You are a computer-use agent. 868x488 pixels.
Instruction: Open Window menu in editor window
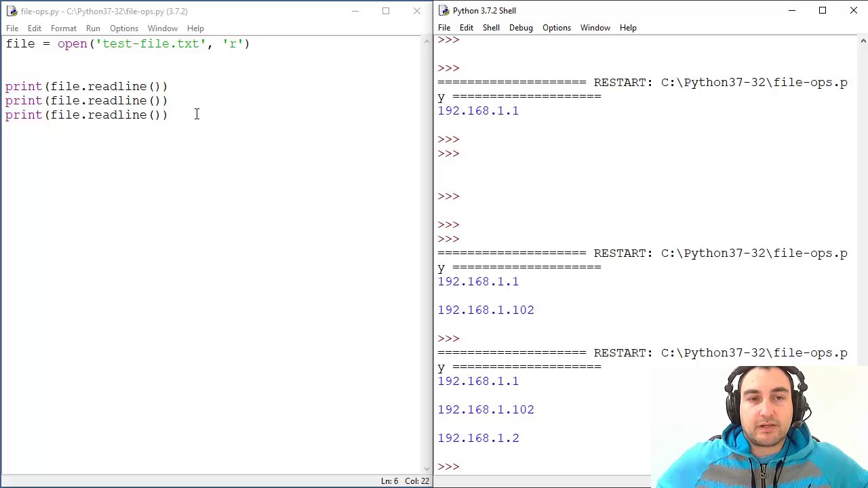coord(163,28)
